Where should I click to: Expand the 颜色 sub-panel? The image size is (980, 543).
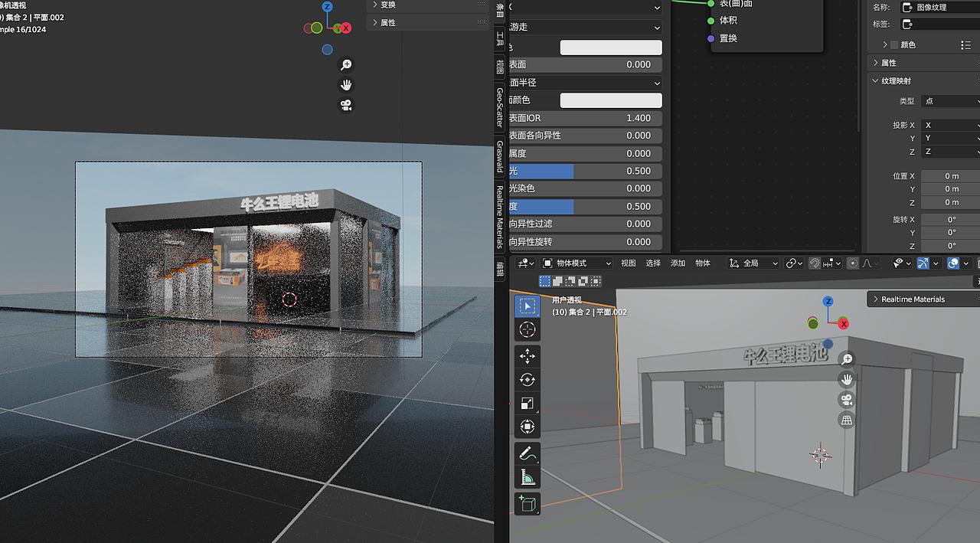(886, 45)
